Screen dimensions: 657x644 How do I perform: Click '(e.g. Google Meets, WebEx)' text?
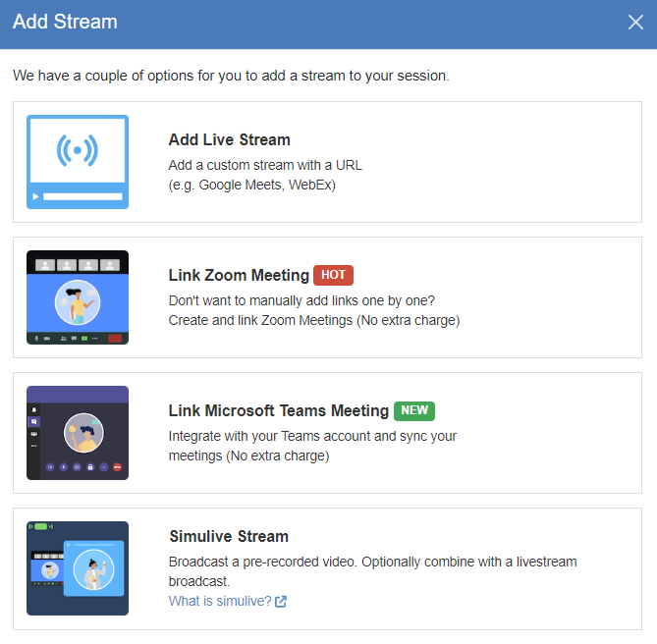point(251,186)
